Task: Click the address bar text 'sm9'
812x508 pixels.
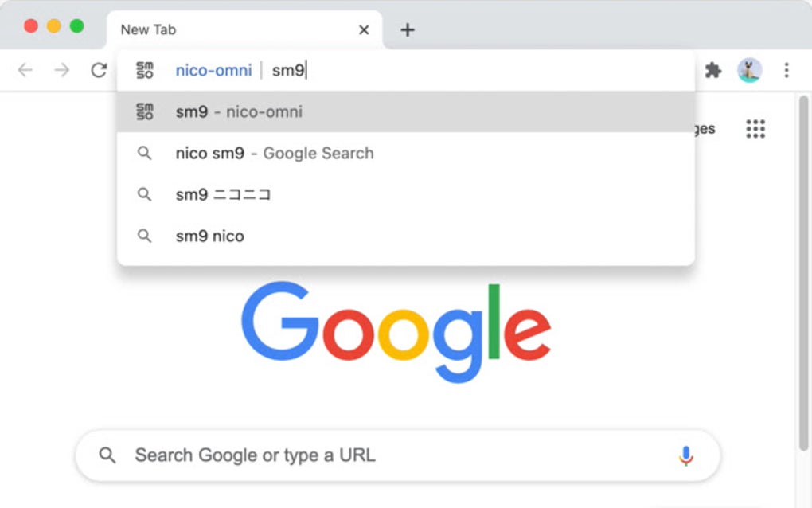Action: 288,71
